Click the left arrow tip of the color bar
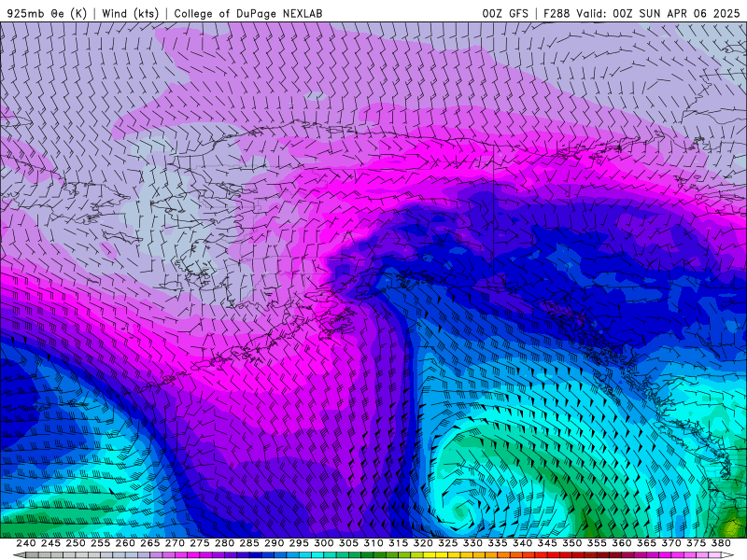747x560 pixels. click(x=19, y=555)
